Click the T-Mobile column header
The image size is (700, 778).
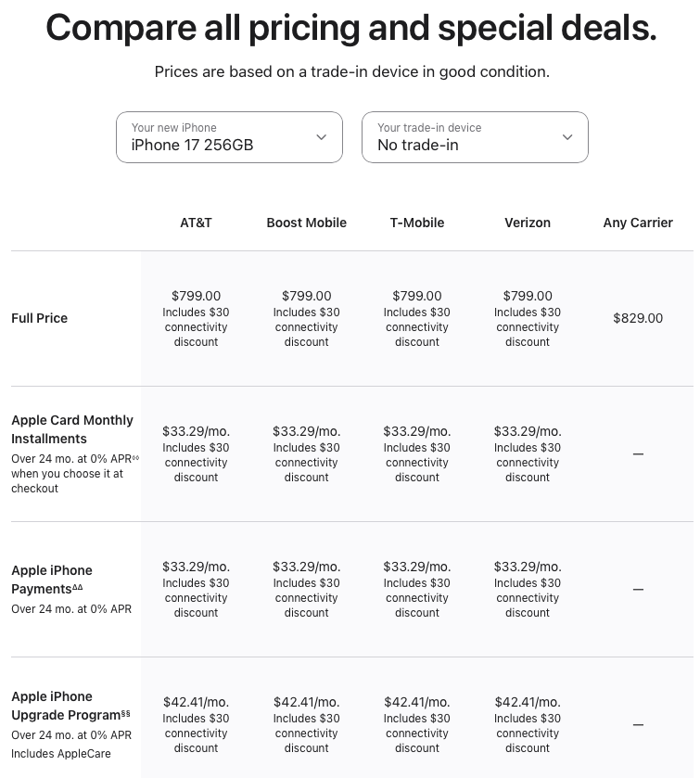click(x=416, y=223)
